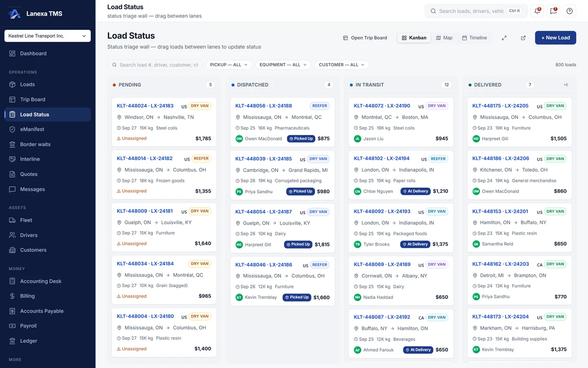Click the REEFER tag on KLT-448014
The height and width of the screenshot is (368, 588).
pos(201,158)
